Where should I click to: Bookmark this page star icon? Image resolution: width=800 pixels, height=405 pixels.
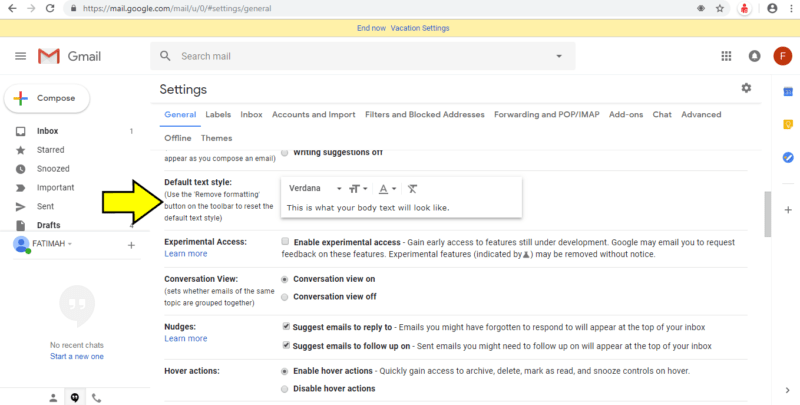tap(719, 8)
